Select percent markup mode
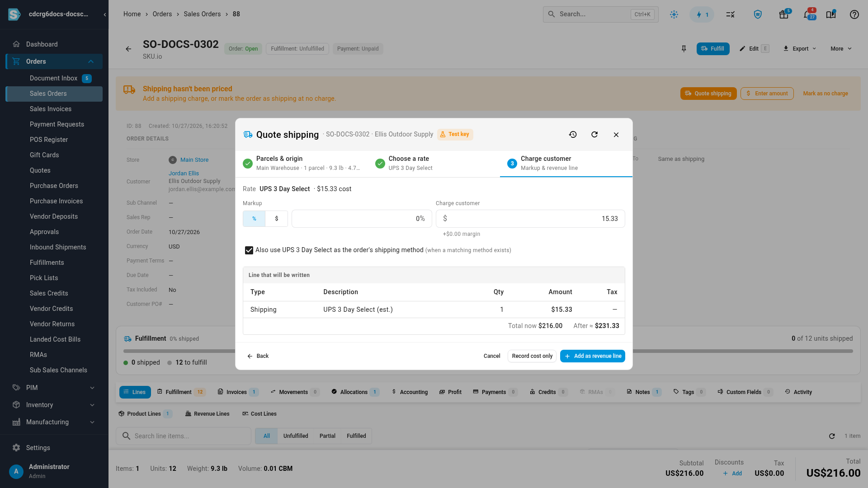 coord(254,219)
